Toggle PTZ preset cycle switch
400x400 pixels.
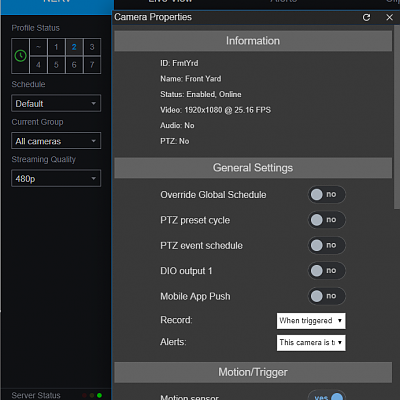click(x=327, y=220)
